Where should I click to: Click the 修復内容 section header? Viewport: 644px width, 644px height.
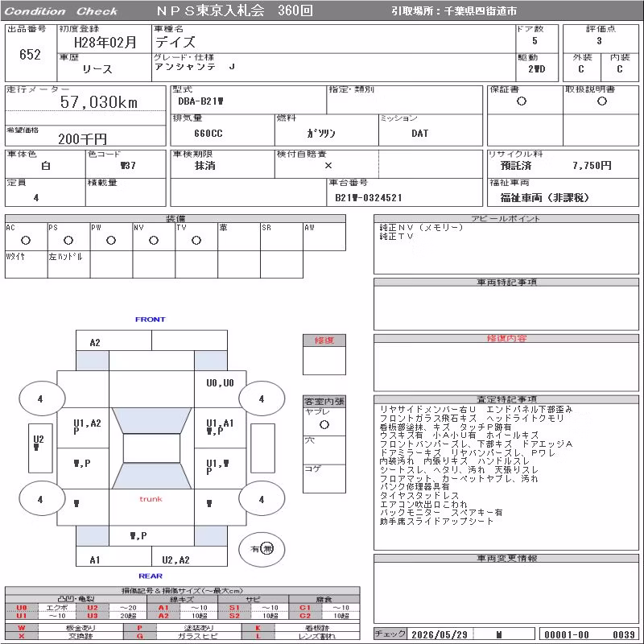506,338
